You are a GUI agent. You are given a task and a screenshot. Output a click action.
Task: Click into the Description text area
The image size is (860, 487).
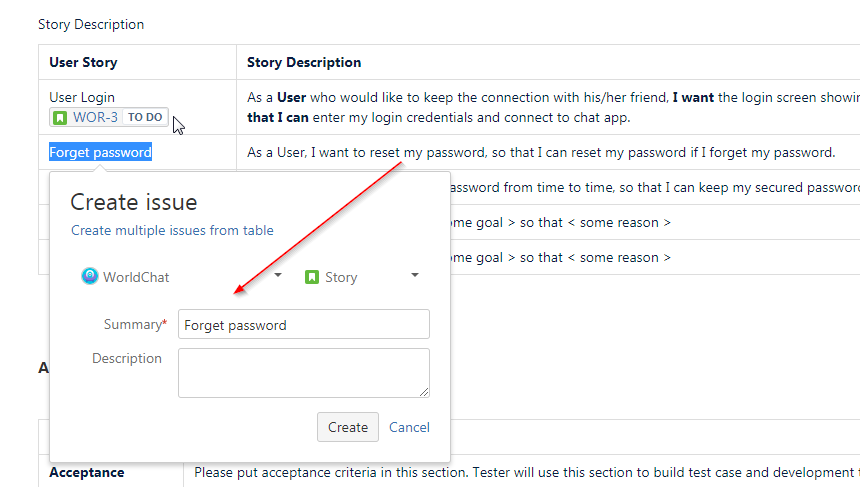pyautogui.click(x=304, y=372)
